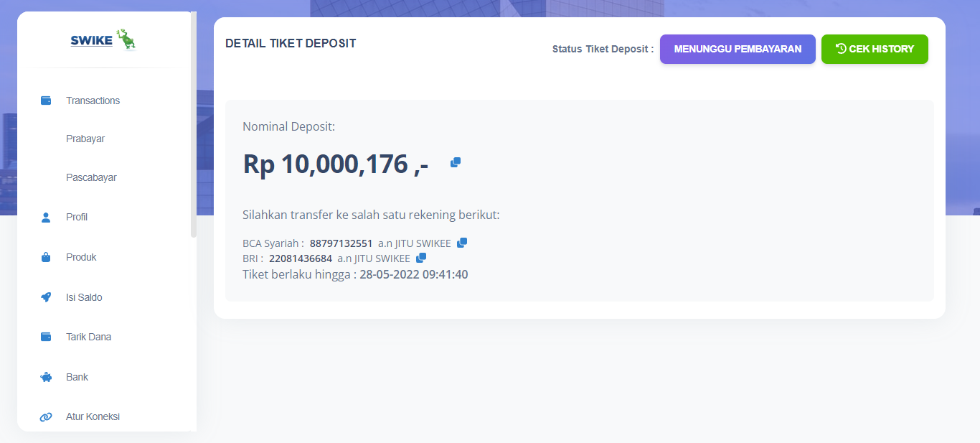Click the SWIKE frog logo
Image resolution: width=980 pixels, height=443 pixels.
coord(104,40)
